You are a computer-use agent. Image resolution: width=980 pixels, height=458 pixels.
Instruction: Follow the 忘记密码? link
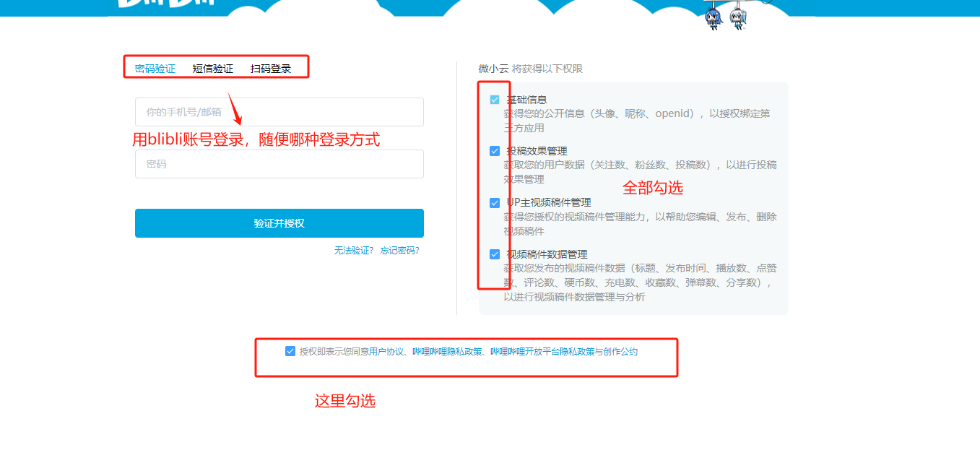click(x=400, y=251)
